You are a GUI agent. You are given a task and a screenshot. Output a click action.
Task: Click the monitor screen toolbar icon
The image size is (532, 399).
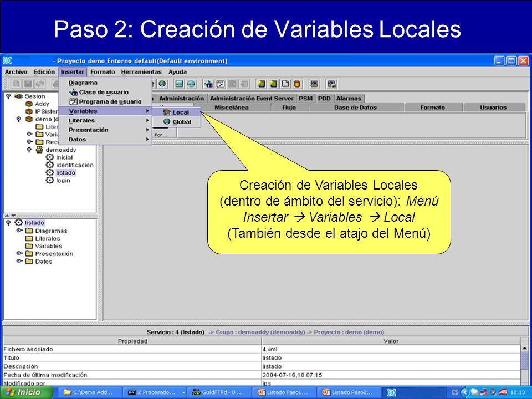click(315, 84)
